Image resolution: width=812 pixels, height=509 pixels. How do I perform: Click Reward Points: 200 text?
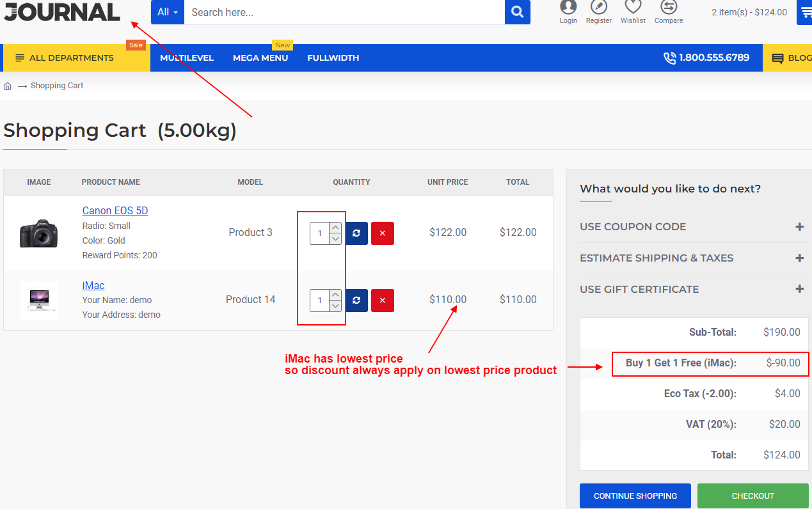[120, 256]
